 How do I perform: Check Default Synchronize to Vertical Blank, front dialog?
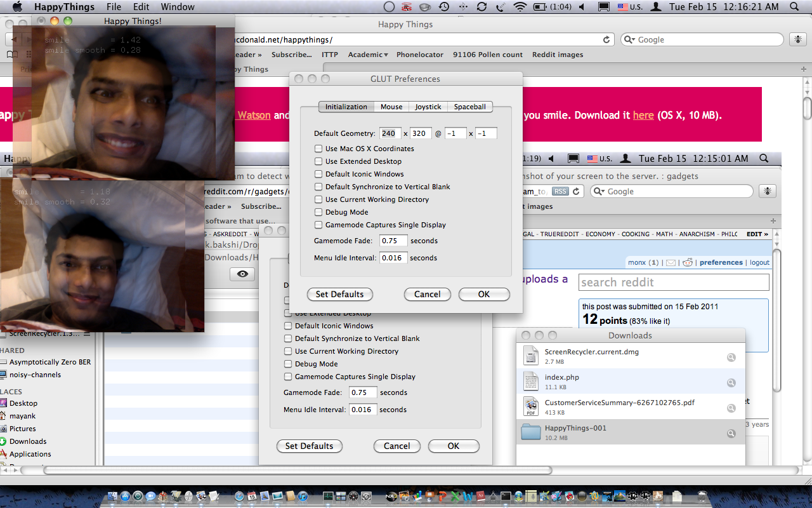pos(318,187)
